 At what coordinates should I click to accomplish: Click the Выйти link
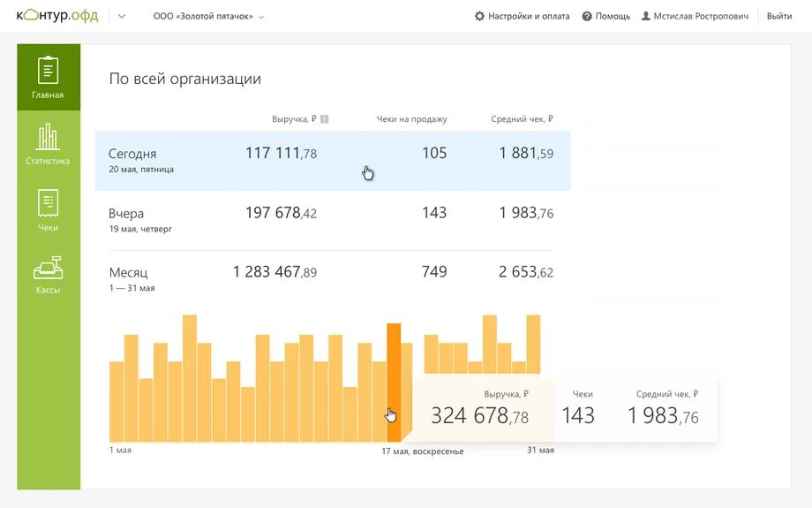778,17
